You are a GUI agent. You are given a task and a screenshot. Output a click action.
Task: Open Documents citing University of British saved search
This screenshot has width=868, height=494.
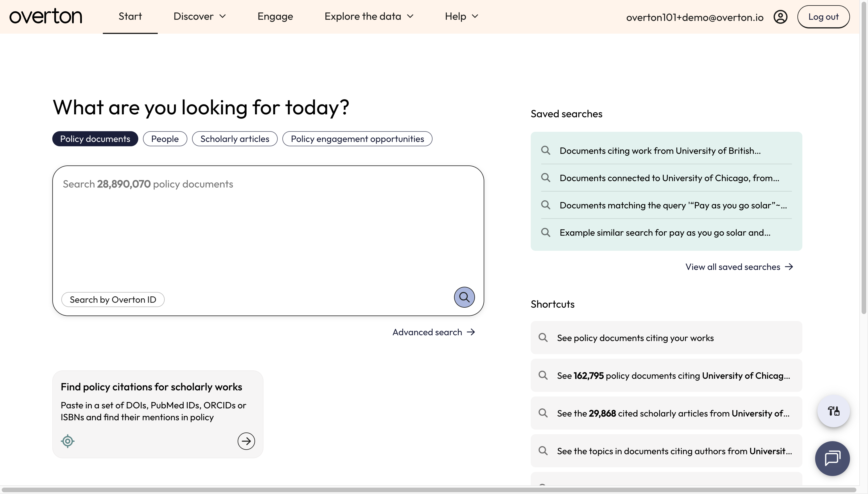(x=666, y=150)
